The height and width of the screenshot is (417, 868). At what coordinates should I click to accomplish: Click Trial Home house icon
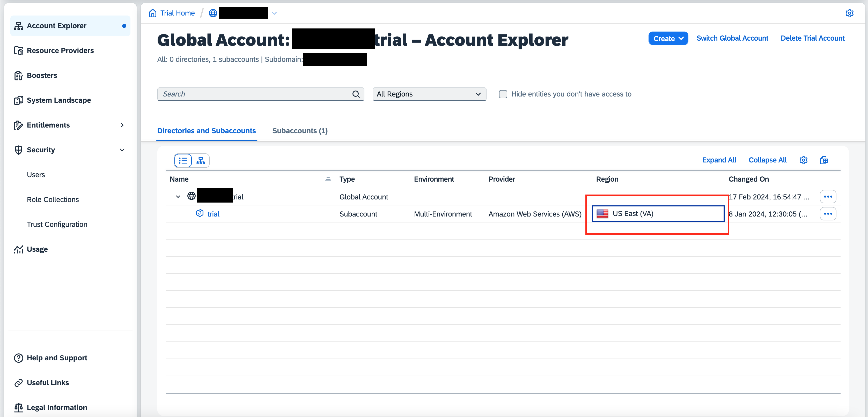click(x=153, y=13)
